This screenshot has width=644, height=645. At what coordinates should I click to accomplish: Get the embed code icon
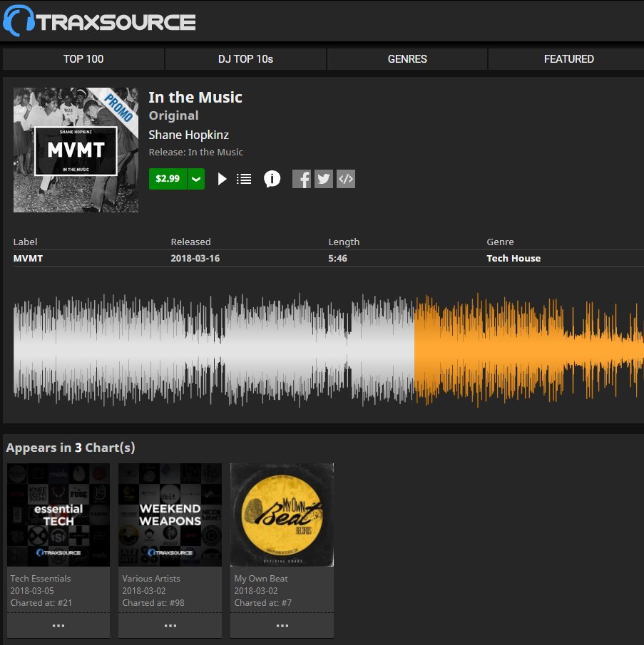coord(346,179)
